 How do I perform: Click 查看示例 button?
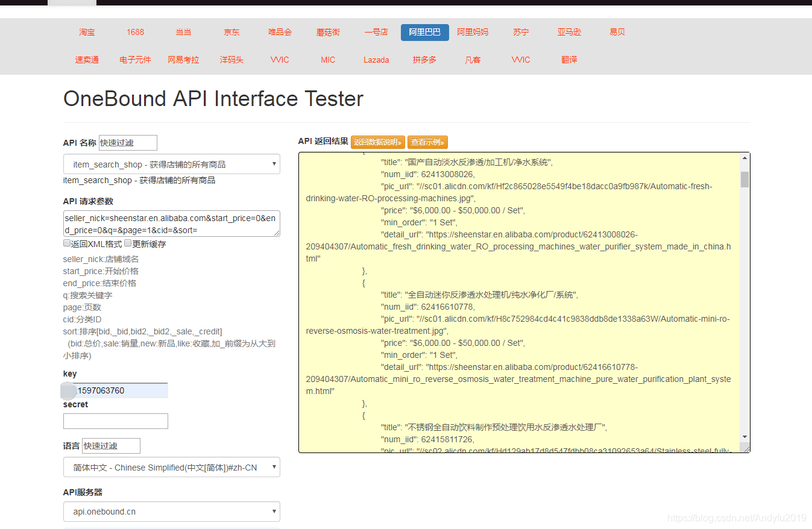427,142
